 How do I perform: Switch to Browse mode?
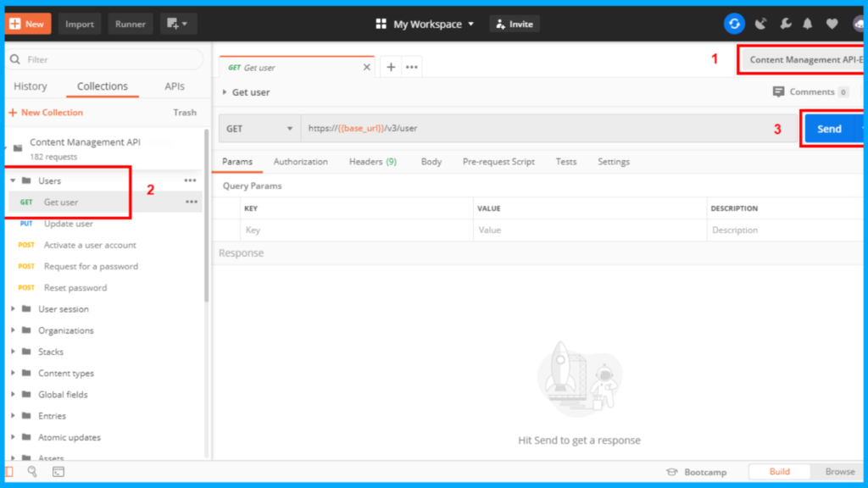tap(839, 472)
